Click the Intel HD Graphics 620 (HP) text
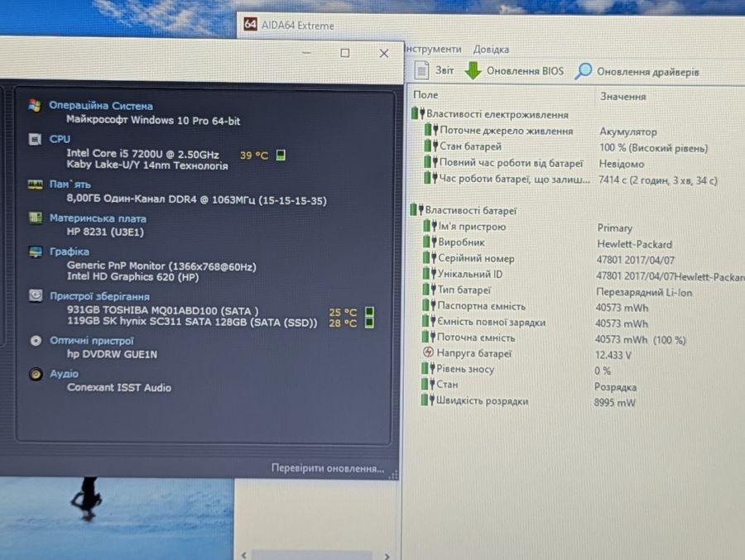Screen dimensions: 745x560 [133, 276]
